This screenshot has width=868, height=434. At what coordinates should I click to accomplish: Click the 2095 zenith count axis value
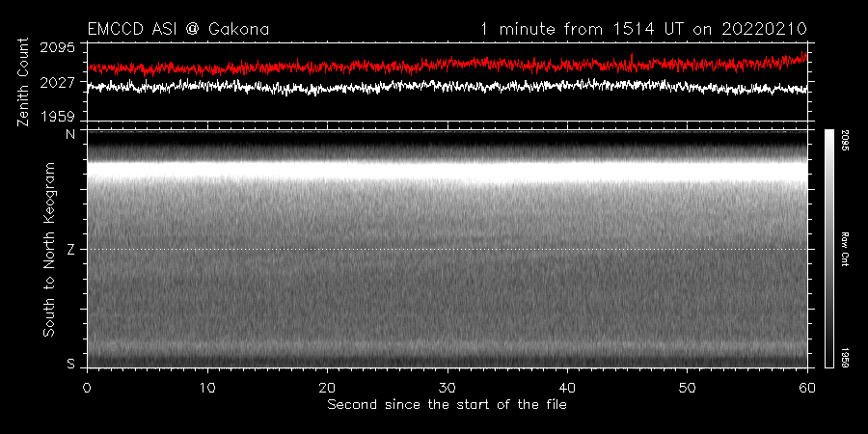coord(60,47)
